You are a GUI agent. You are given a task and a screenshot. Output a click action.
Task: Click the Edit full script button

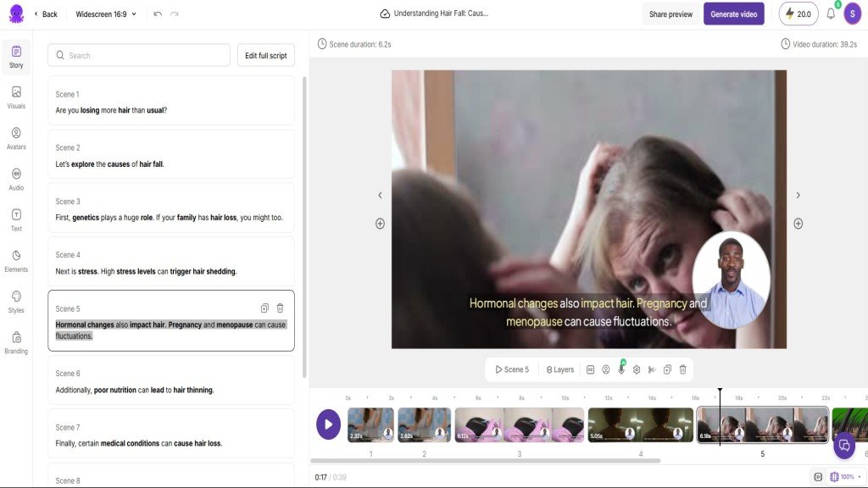tap(265, 55)
